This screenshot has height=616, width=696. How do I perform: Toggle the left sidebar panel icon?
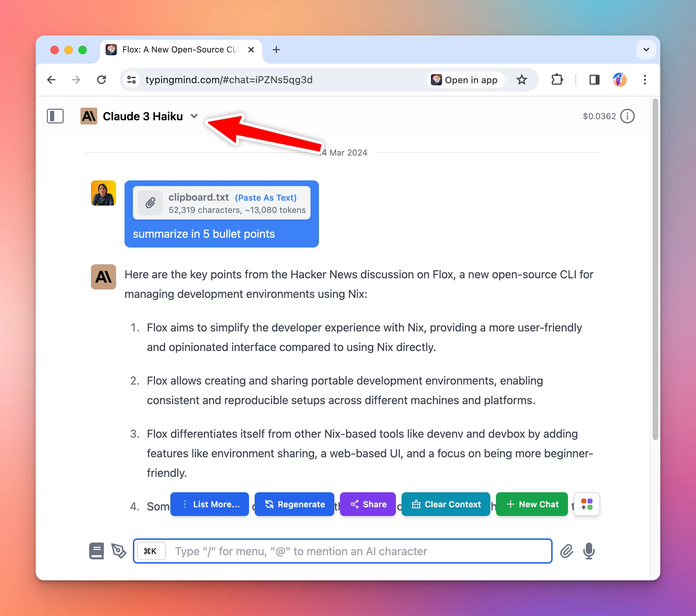[x=55, y=116]
